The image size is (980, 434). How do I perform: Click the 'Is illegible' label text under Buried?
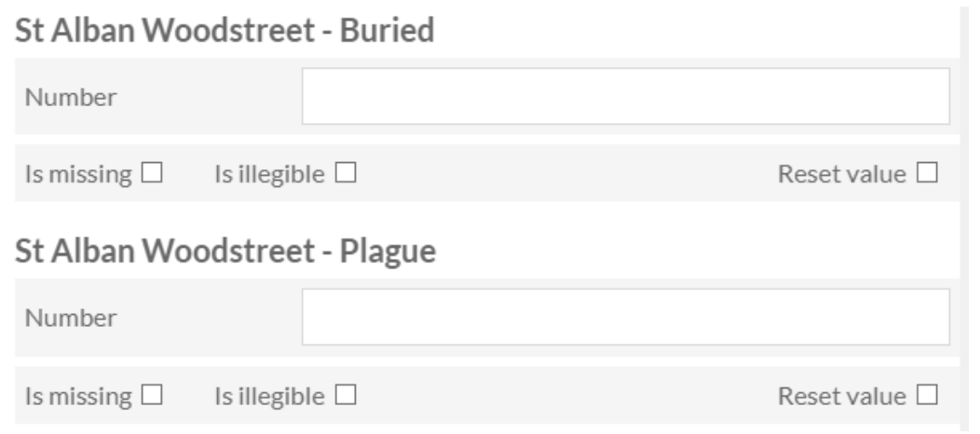[x=269, y=174]
